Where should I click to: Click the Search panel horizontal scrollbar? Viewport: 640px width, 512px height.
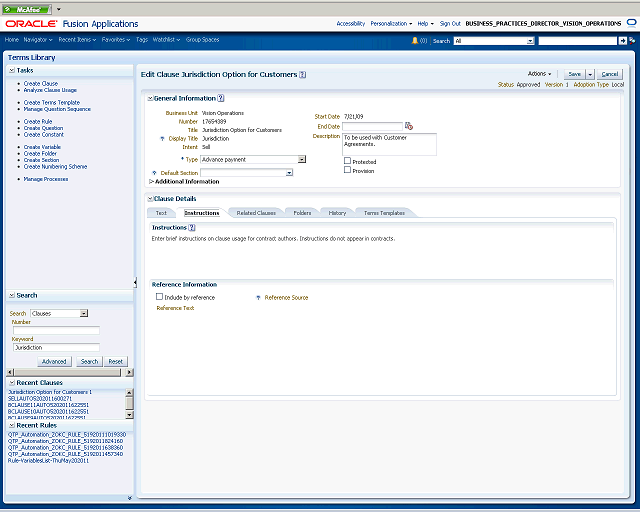[x=69, y=372]
